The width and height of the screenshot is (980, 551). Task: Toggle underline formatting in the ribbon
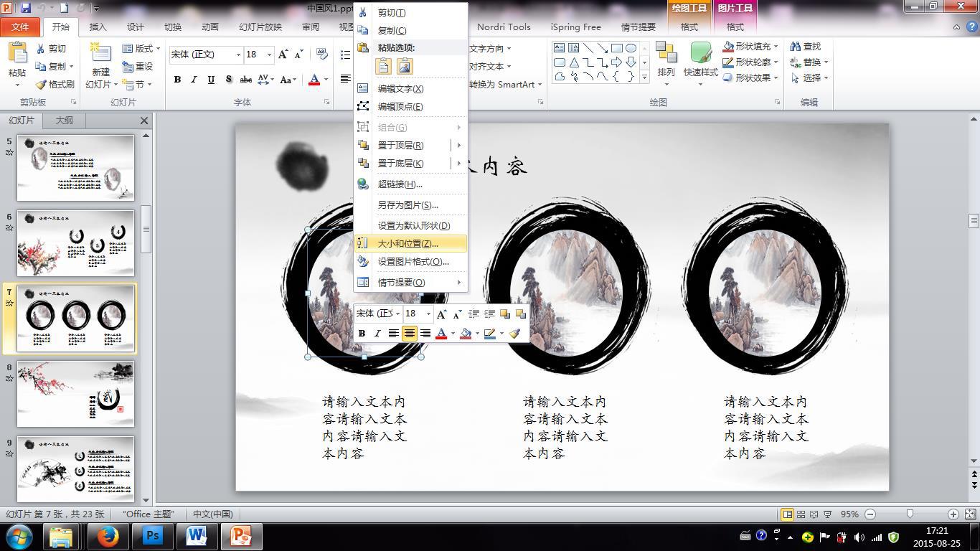[211, 80]
